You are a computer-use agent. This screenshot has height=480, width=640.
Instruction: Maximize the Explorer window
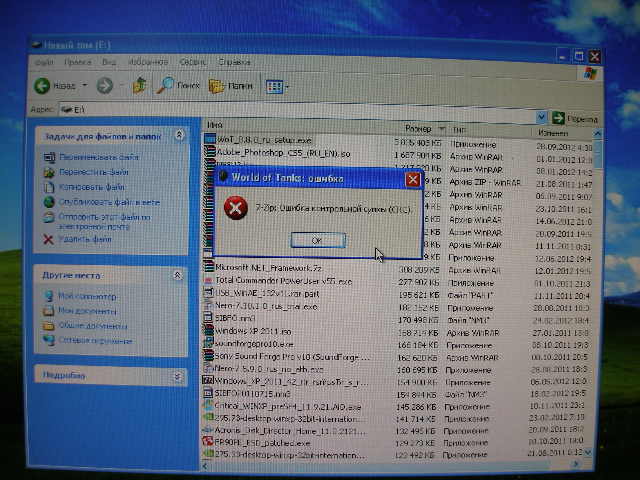(579, 56)
